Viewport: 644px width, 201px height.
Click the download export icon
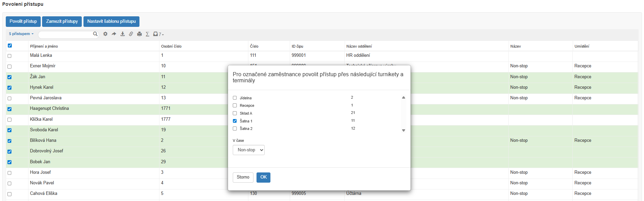pyautogui.click(x=122, y=34)
